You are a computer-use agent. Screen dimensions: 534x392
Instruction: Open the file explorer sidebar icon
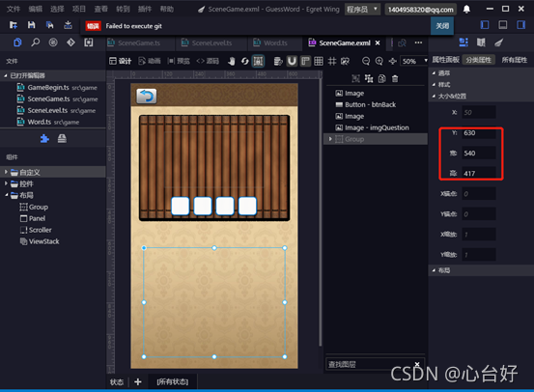tap(17, 42)
